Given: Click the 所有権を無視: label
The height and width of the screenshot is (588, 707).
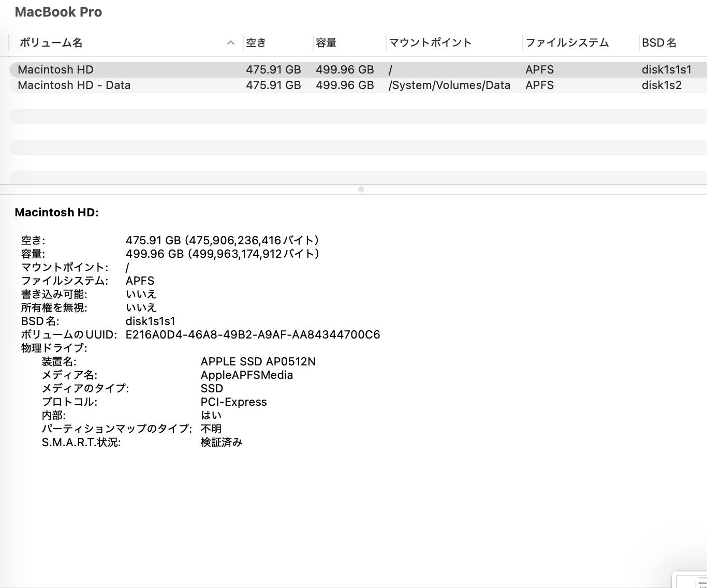Looking at the screenshot, I should tap(54, 307).
